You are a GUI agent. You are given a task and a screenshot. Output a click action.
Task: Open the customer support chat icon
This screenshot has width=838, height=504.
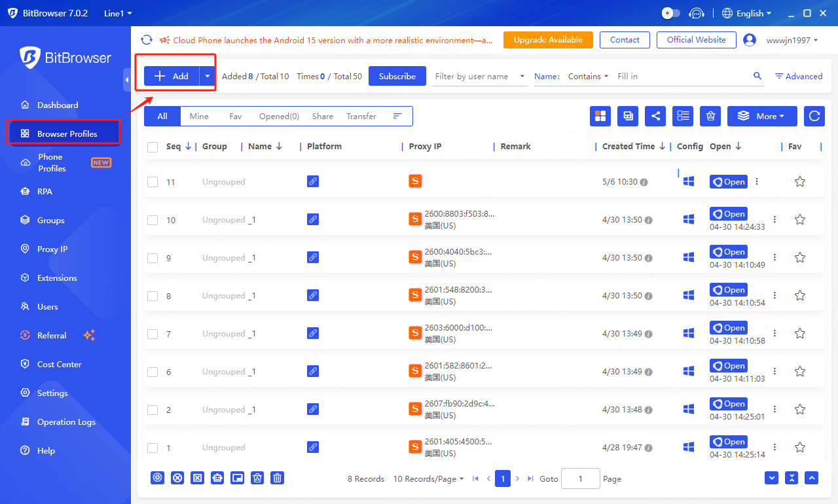697,13
